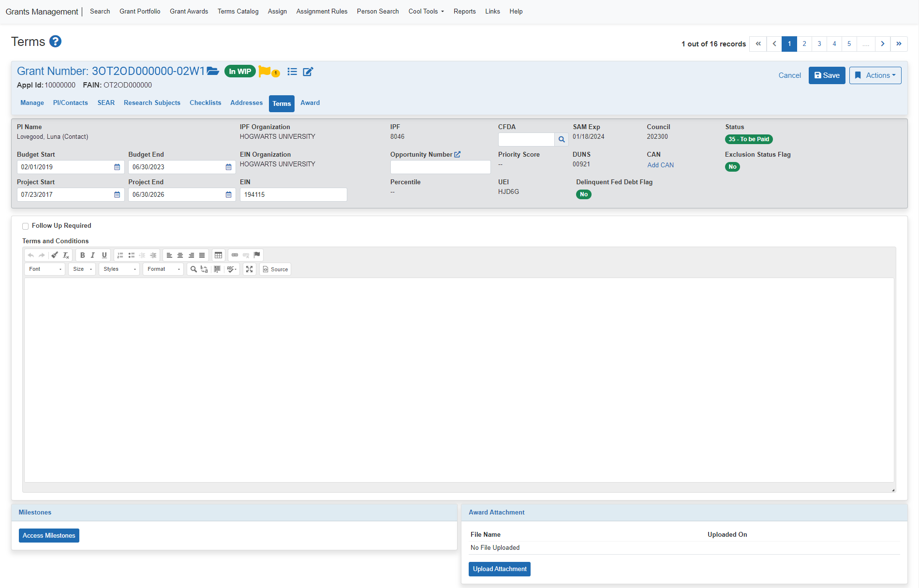This screenshot has width=919, height=588.
Task: Click the Cancel link
Action: click(790, 75)
